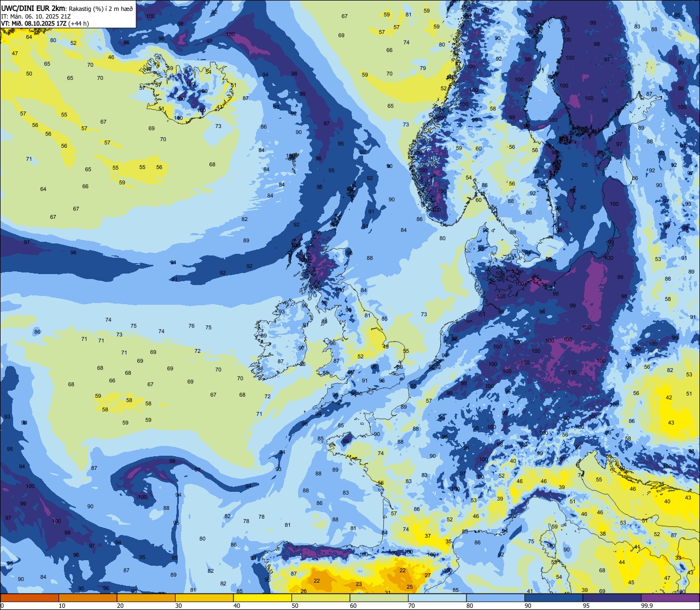Click the '30' tick label on the color scale
700x610 pixels.
[178, 606]
